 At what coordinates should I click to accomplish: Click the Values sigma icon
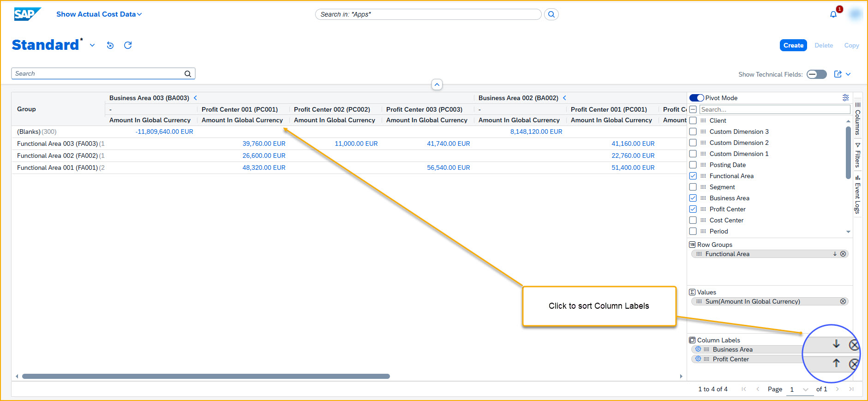692,292
